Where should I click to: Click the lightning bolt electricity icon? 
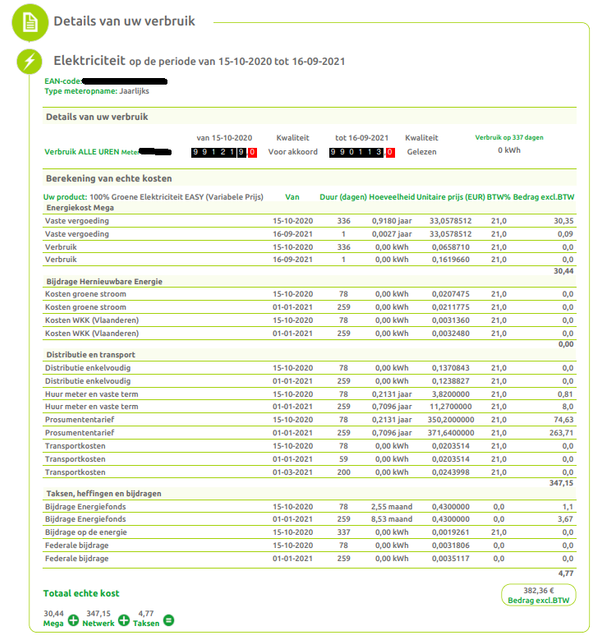click(x=29, y=62)
